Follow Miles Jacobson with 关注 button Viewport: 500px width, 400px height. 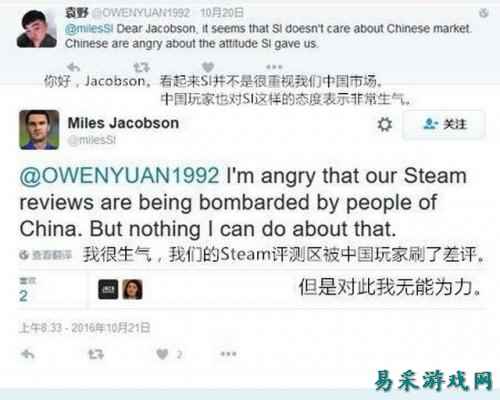(444, 124)
